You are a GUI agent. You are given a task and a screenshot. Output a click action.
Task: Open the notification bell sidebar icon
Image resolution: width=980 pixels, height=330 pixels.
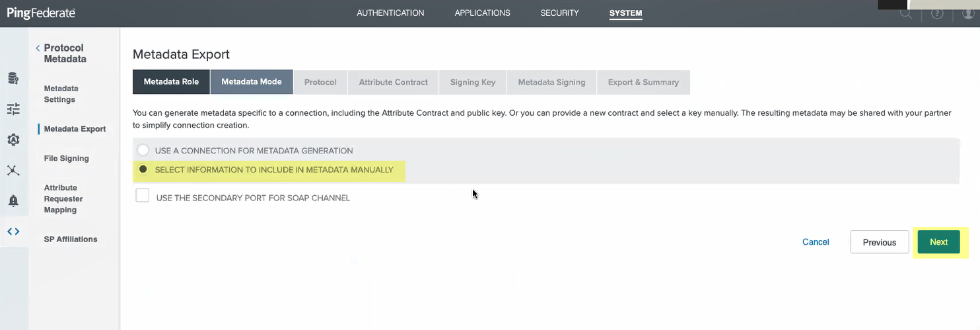pos(13,200)
